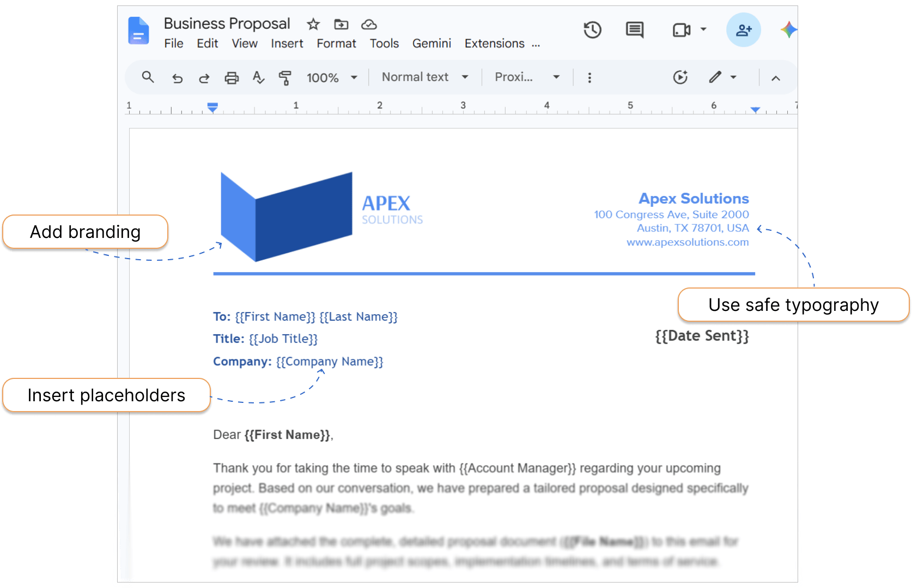Open the Tools menu
Image resolution: width=912 pixels, height=588 pixels.
click(385, 44)
